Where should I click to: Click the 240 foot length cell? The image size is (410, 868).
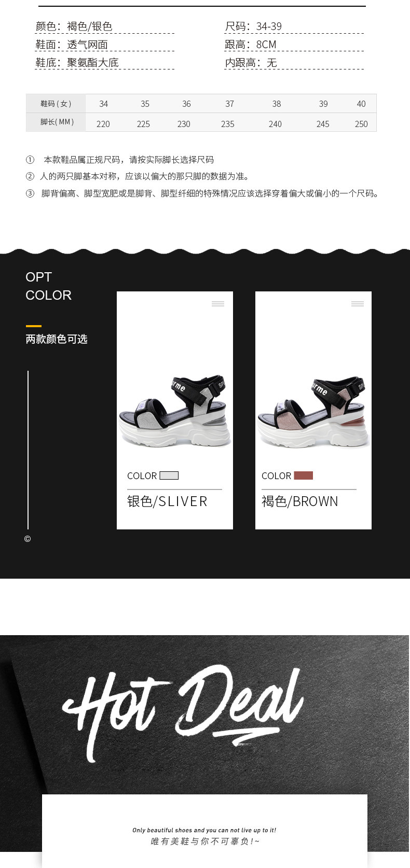[275, 124]
